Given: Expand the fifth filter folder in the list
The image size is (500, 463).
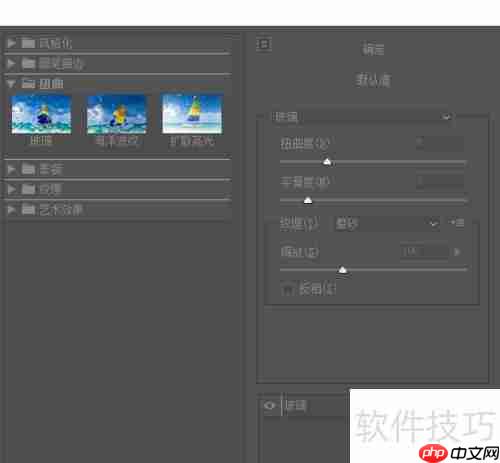Looking at the screenshot, I should tap(11, 189).
